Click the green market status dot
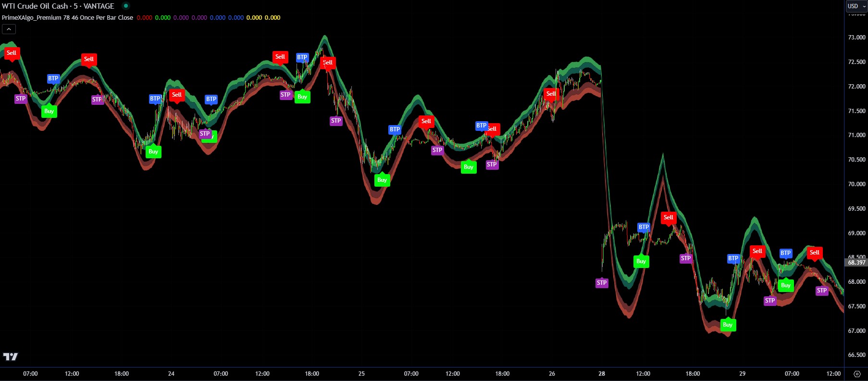This screenshot has width=868, height=381. click(125, 6)
